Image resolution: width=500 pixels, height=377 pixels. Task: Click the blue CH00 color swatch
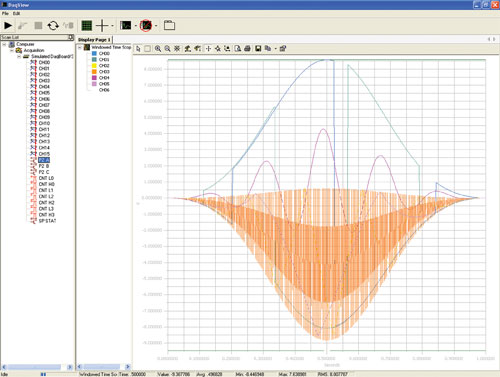(x=94, y=53)
